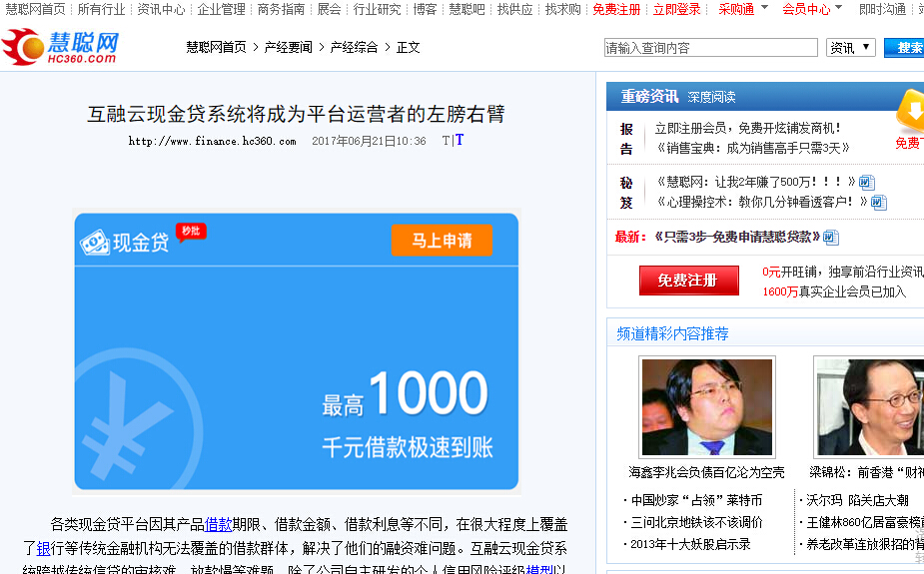Click the 重磅资讯 section header
Screen dimensions: 924x574
[649, 97]
